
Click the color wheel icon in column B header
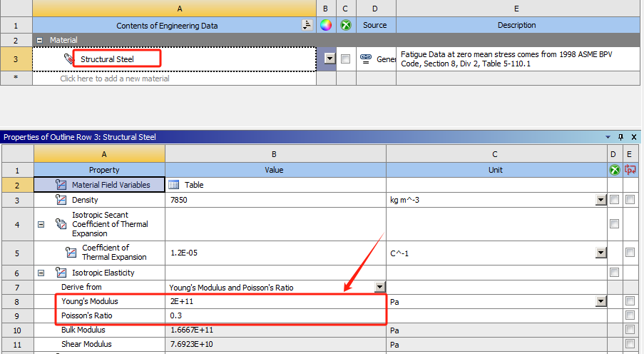[x=326, y=25]
